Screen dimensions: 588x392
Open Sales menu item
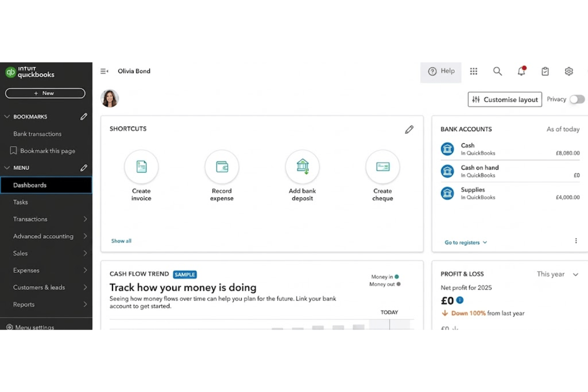click(x=20, y=253)
